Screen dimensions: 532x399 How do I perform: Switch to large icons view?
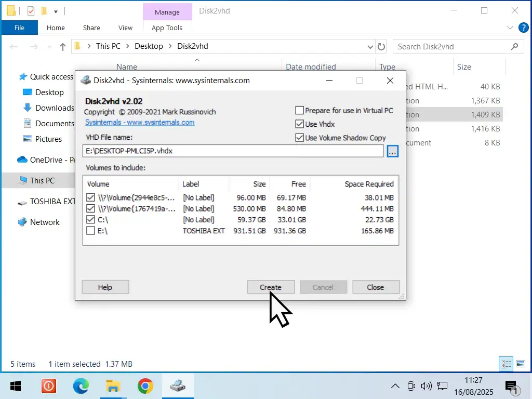520,364
